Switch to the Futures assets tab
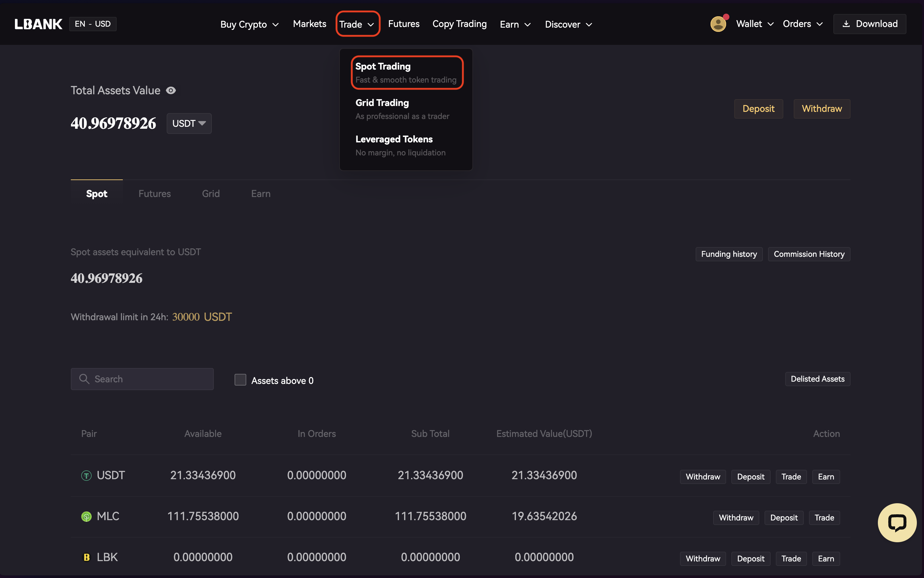This screenshot has width=924, height=578. coord(154,194)
